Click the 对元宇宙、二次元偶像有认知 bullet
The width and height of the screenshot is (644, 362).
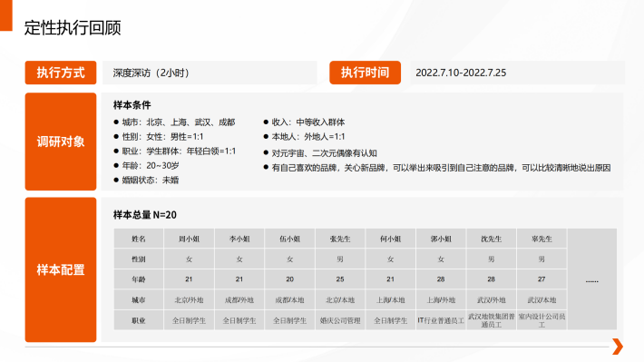320,153
